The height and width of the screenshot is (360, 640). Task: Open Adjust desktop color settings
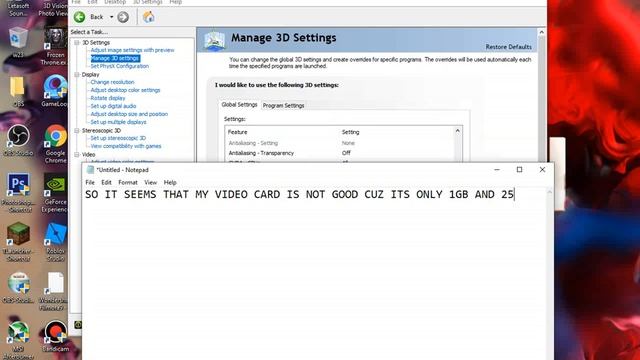pyautogui.click(x=125, y=90)
